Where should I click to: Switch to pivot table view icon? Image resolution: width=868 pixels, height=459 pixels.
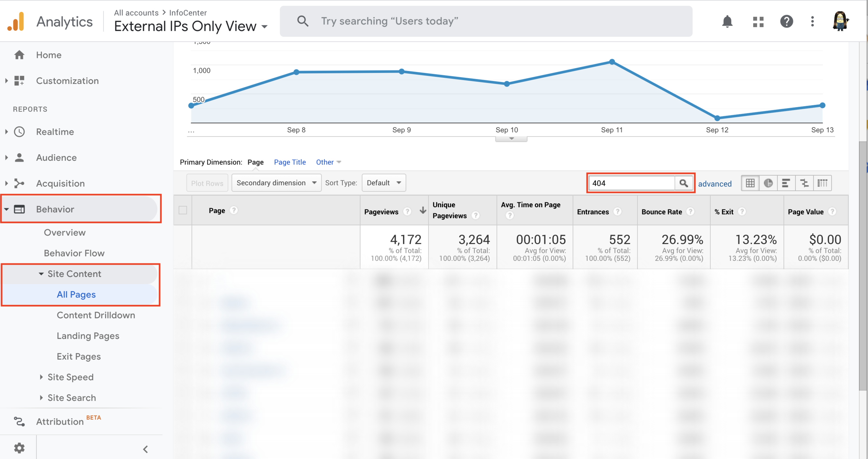click(822, 183)
